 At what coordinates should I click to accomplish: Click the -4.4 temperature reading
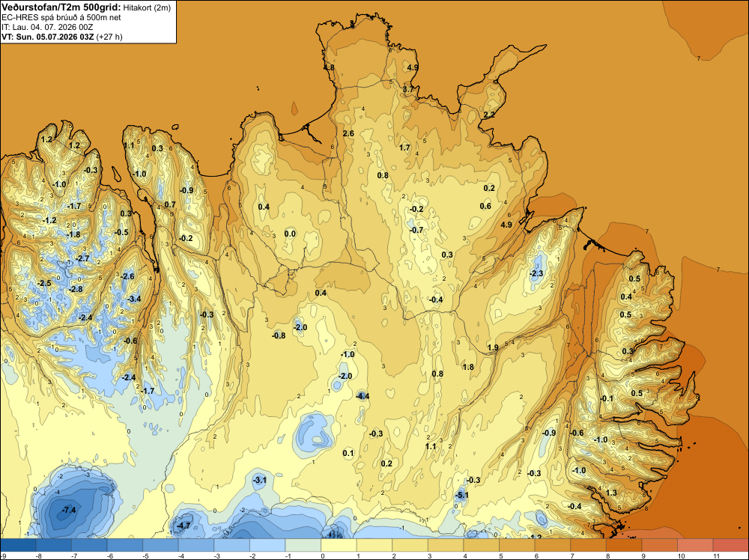coord(363,396)
